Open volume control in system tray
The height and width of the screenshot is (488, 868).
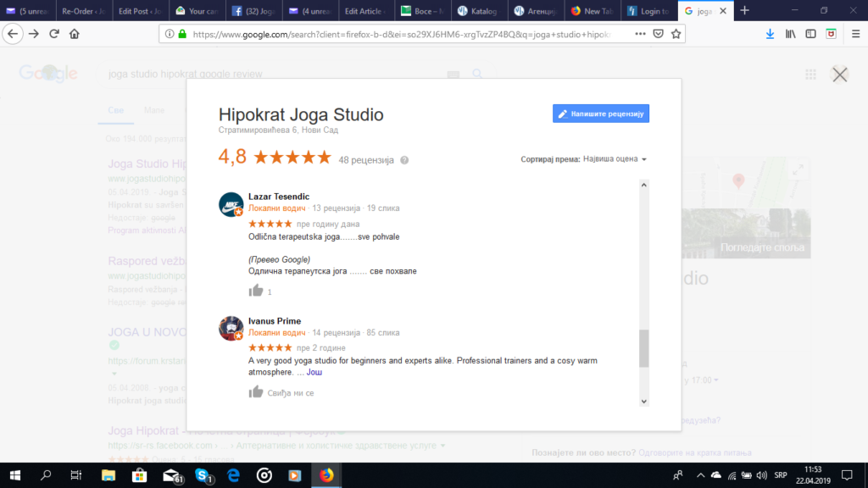(x=762, y=475)
